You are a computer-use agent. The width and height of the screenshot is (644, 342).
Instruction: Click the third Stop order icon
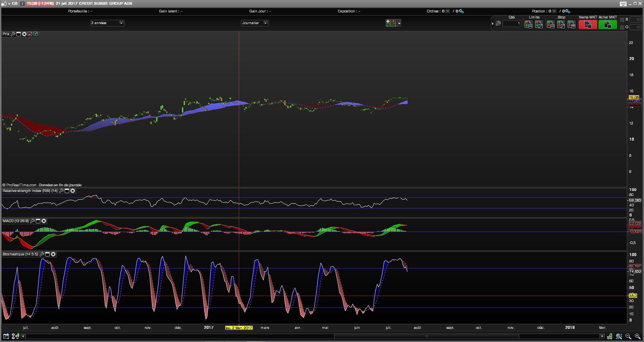click(x=572, y=25)
